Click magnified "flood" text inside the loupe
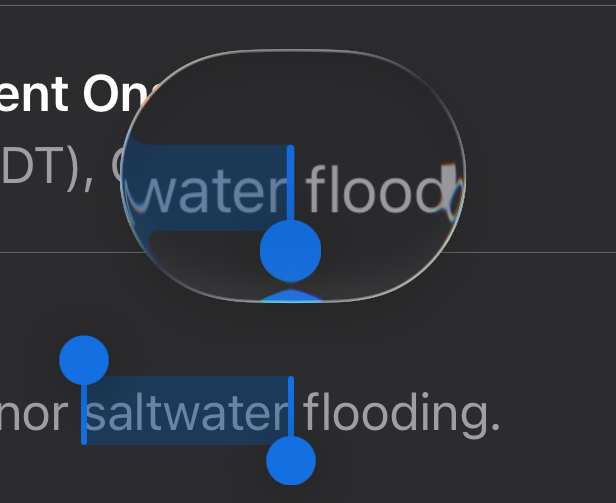This screenshot has width=616, height=503. pyautogui.click(x=374, y=188)
